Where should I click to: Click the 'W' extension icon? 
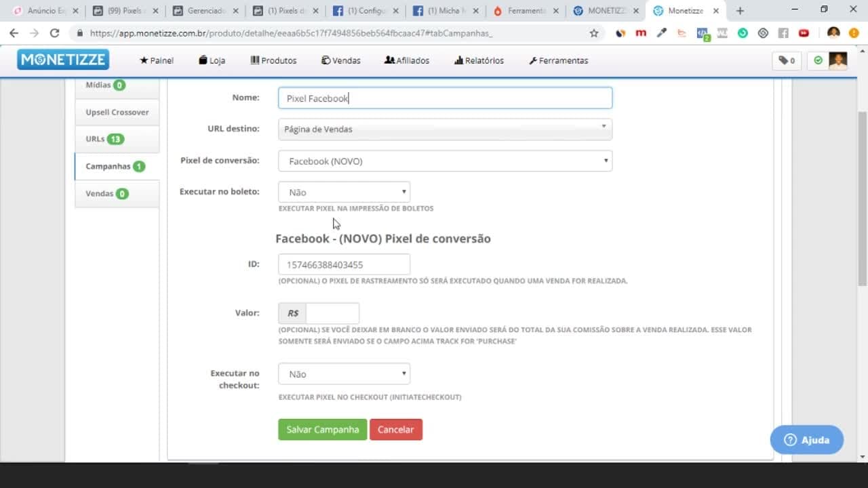[x=723, y=33]
